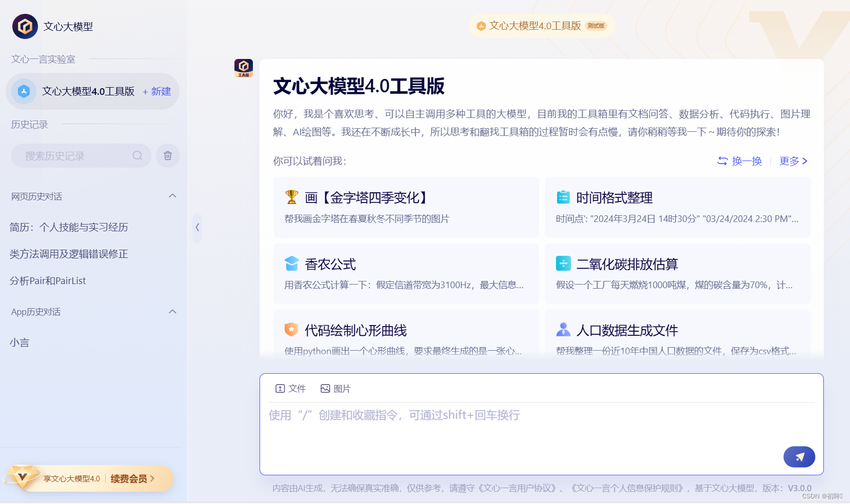
Task: Upload an image with the 图片 button
Action: tap(335, 389)
